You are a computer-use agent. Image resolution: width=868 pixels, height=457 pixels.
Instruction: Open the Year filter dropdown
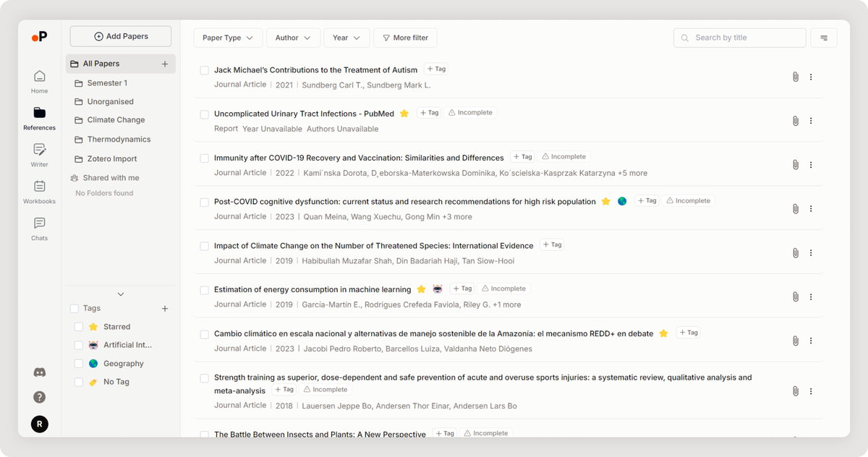[346, 38]
